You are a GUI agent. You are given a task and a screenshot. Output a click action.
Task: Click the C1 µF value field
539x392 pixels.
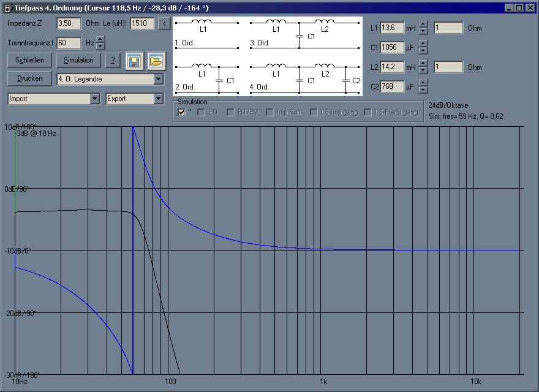[392, 47]
